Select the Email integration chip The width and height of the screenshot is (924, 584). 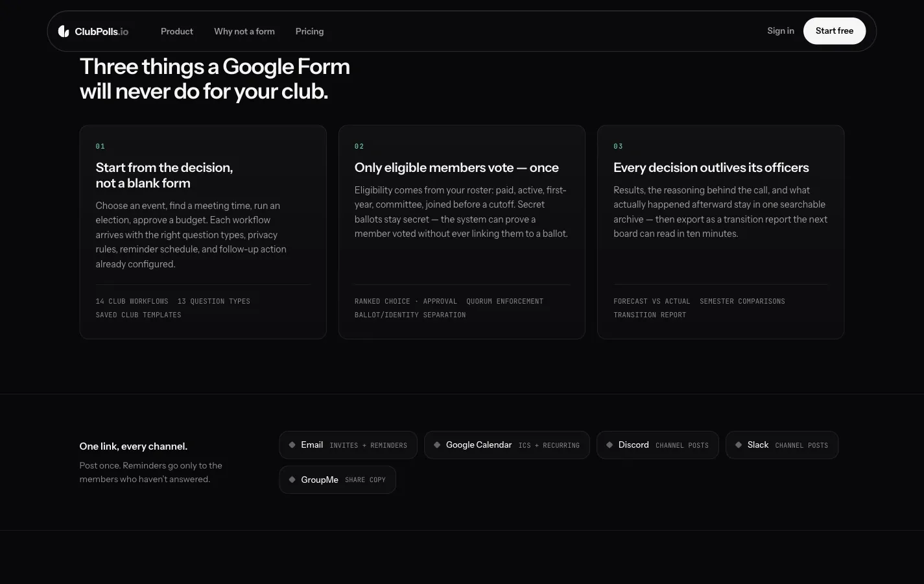click(348, 445)
